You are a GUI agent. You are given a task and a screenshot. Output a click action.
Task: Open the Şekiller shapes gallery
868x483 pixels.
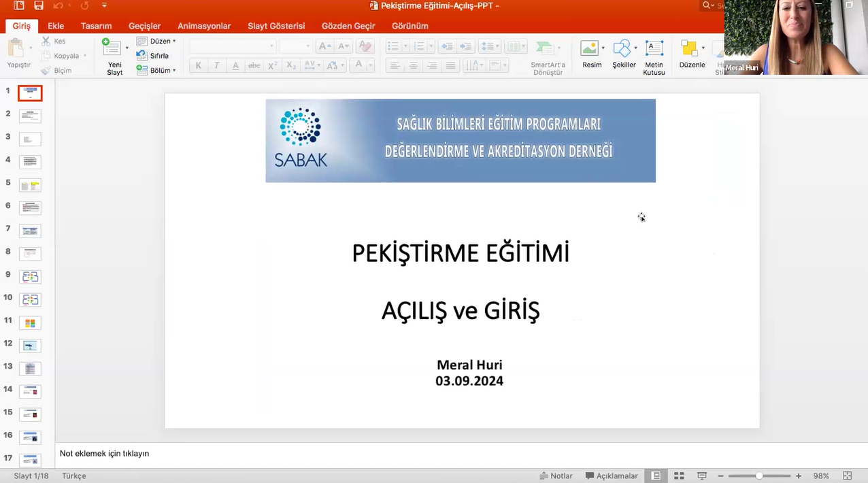point(622,49)
